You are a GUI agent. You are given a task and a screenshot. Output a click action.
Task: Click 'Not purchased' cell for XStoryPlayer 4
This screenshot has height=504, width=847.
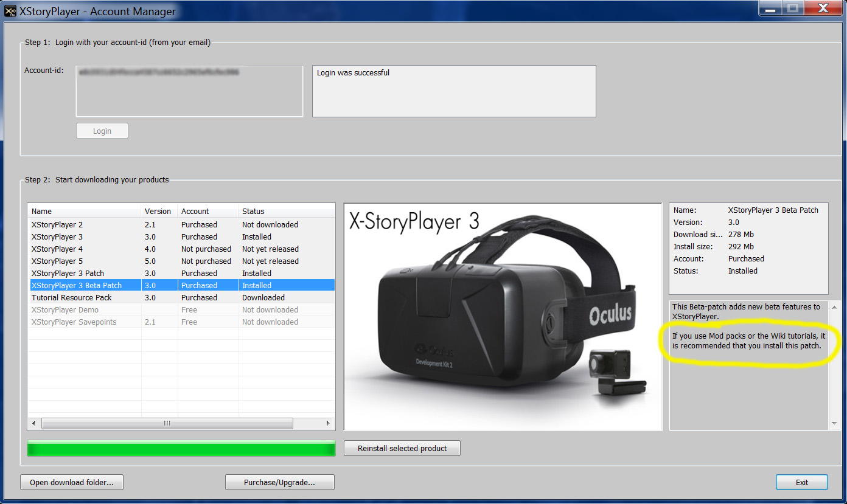click(x=206, y=249)
